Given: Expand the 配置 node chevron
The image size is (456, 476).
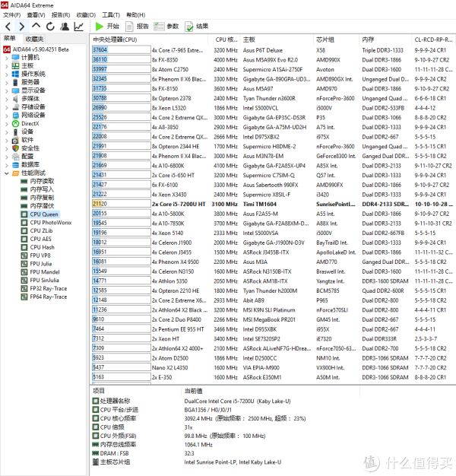Looking at the screenshot, I should [x=7, y=157].
